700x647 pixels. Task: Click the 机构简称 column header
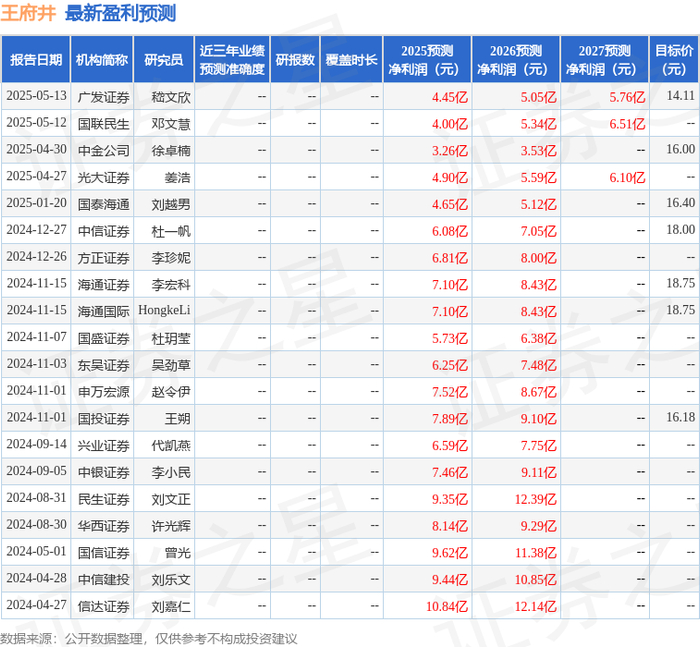(102, 59)
